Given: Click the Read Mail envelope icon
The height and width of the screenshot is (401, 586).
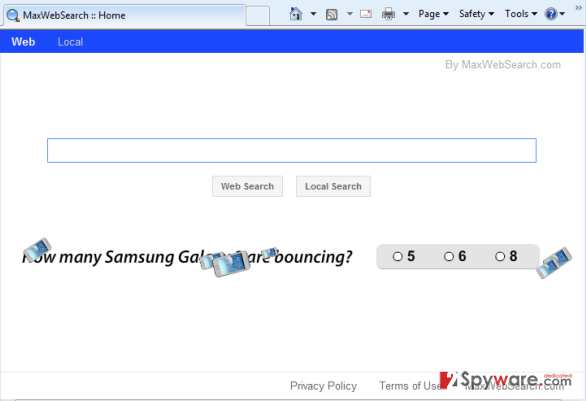Looking at the screenshot, I should click(x=366, y=14).
